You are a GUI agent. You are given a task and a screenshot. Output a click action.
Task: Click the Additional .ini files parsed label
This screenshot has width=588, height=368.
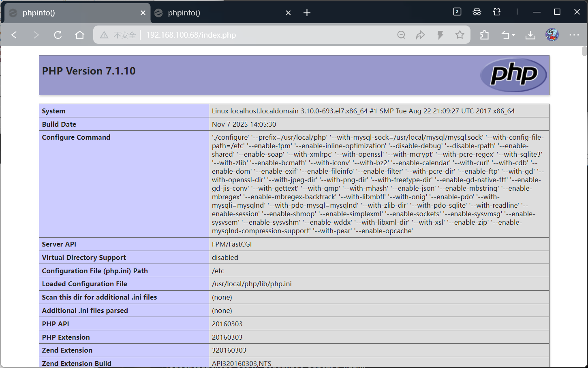coord(85,311)
